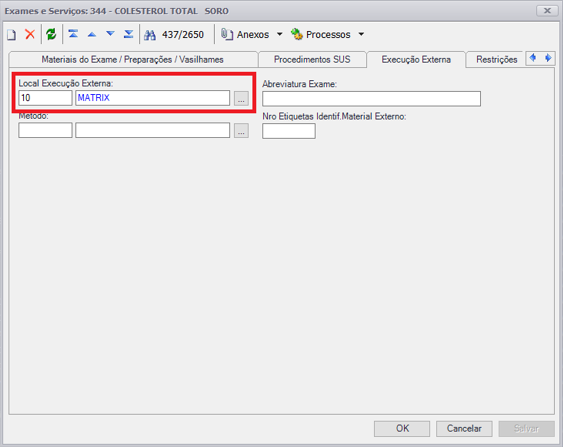Click the Processos gears button
This screenshot has height=447, width=563.
pos(321,34)
